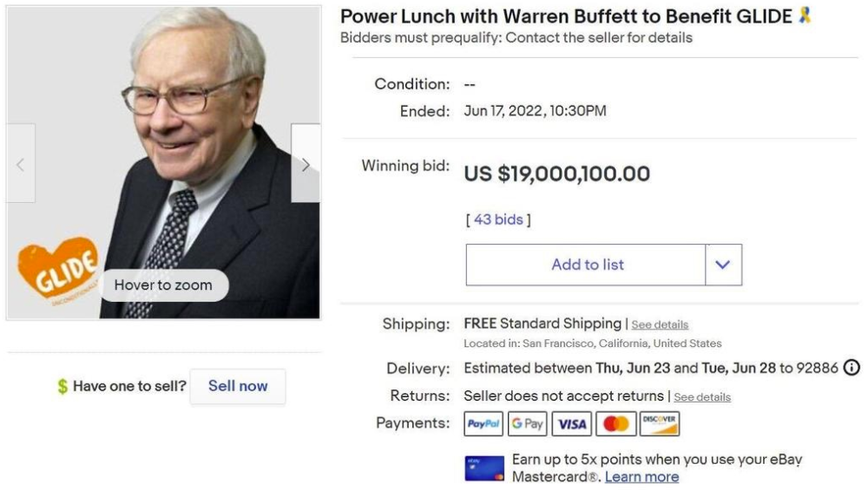
Task: Click the eBay Mastercard card image
Action: [484, 468]
